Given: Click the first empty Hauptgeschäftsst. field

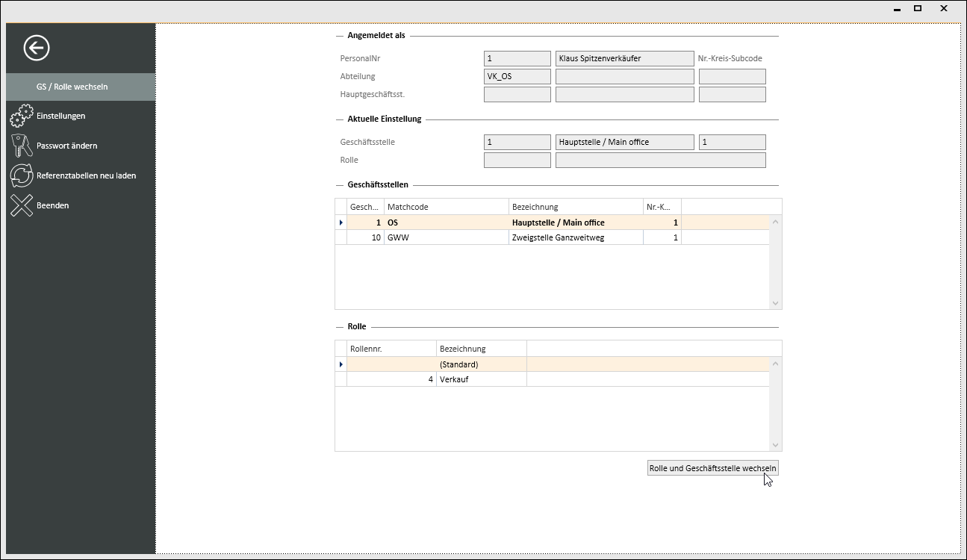Looking at the screenshot, I should pos(517,94).
